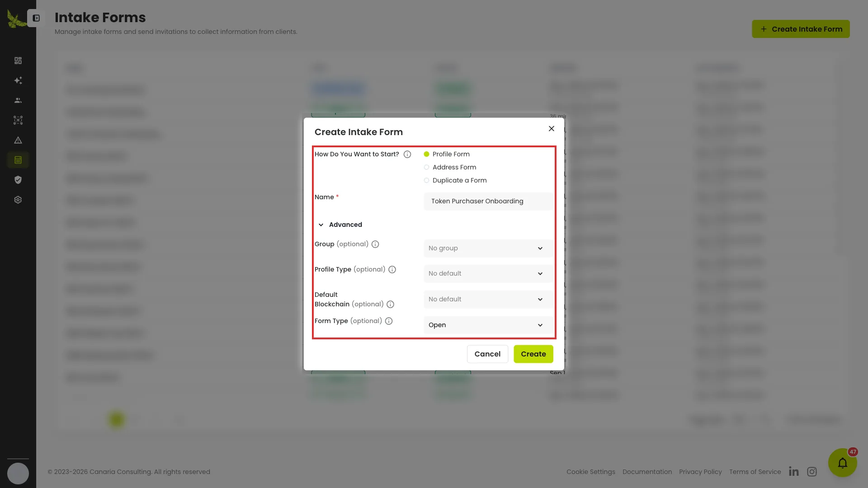Viewport: 868px width, 488px height.
Task: Open the shield check icon in sidebar
Action: pyautogui.click(x=18, y=180)
